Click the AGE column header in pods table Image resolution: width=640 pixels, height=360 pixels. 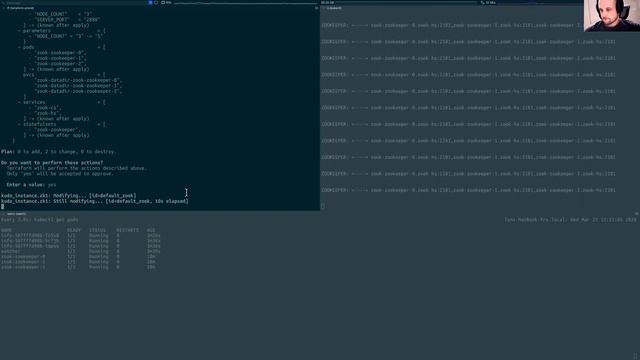click(151, 230)
